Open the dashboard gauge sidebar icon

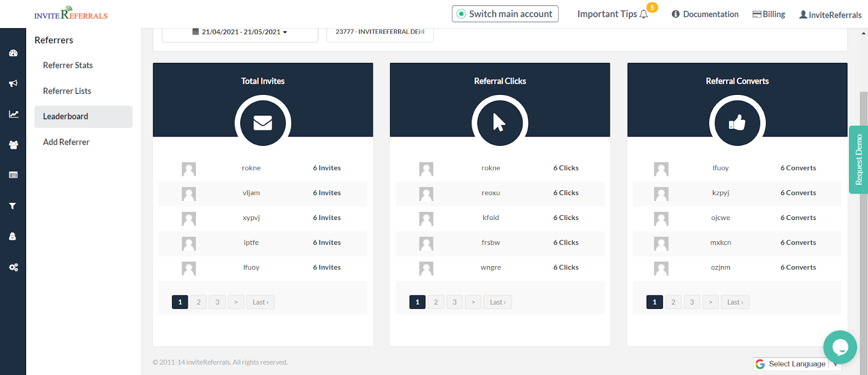[x=14, y=53]
